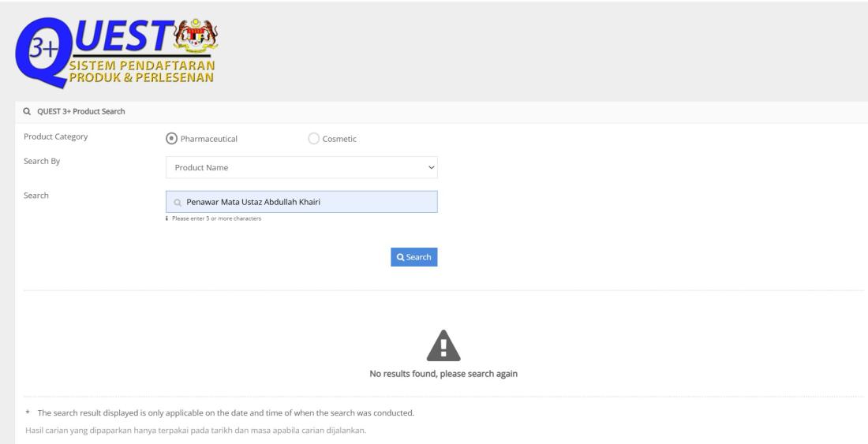Image resolution: width=868 pixels, height=444 pixels.
Task: Click the warning triangle icon
Action: pos(443,345)
